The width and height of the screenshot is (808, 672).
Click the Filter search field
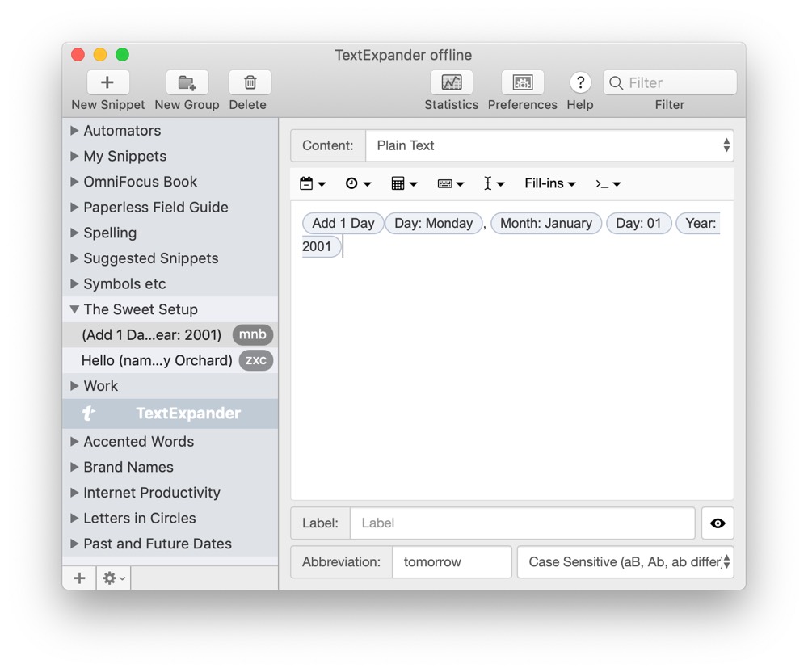[670, 83]
